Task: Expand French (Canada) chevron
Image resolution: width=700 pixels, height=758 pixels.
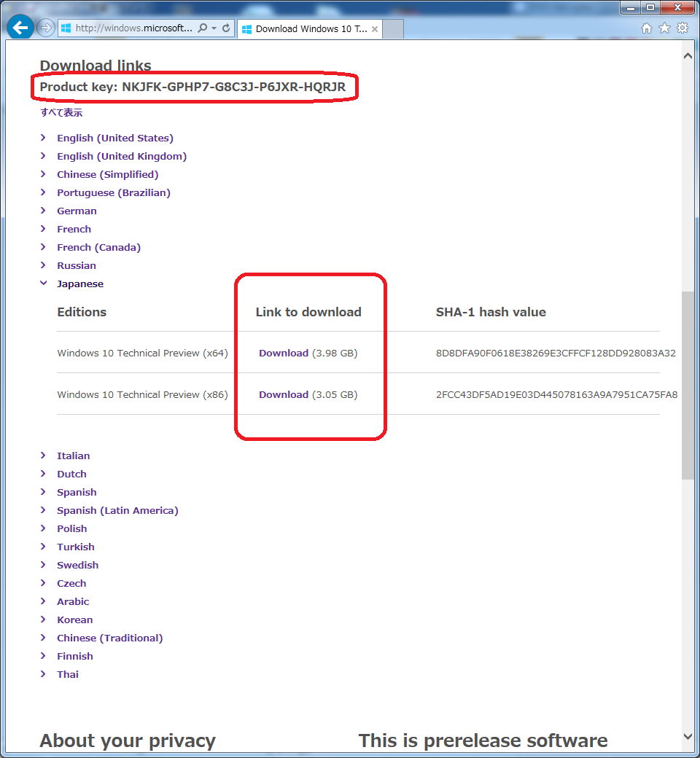Action: click(43, 247)
